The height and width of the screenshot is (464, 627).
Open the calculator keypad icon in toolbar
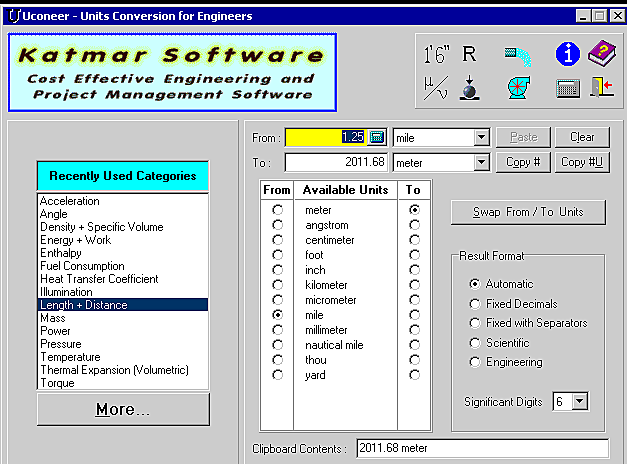(x=568, y=88)
